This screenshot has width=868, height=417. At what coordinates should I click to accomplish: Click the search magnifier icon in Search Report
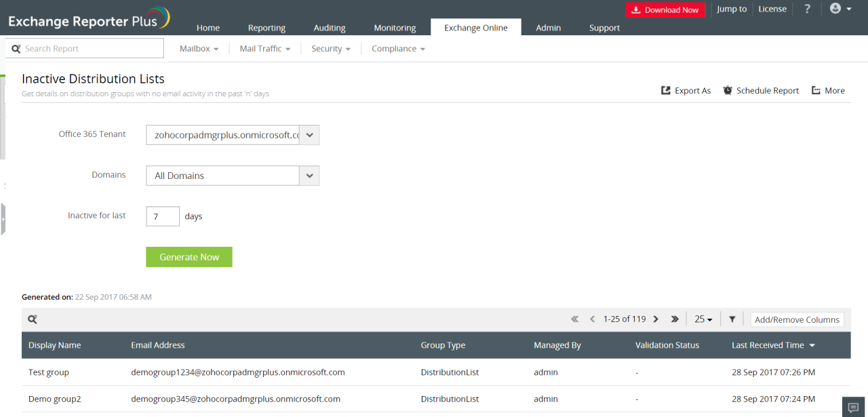click(16, 49)
